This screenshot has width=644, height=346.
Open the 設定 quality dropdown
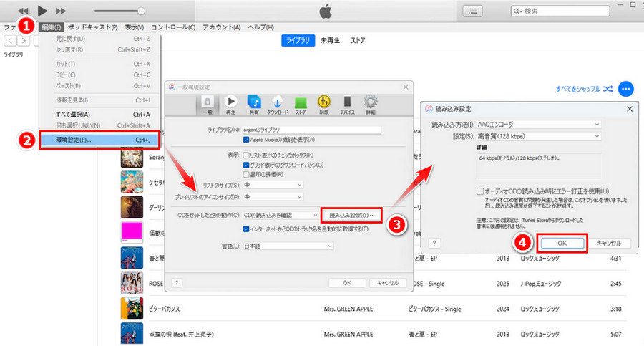pos(538,136)
